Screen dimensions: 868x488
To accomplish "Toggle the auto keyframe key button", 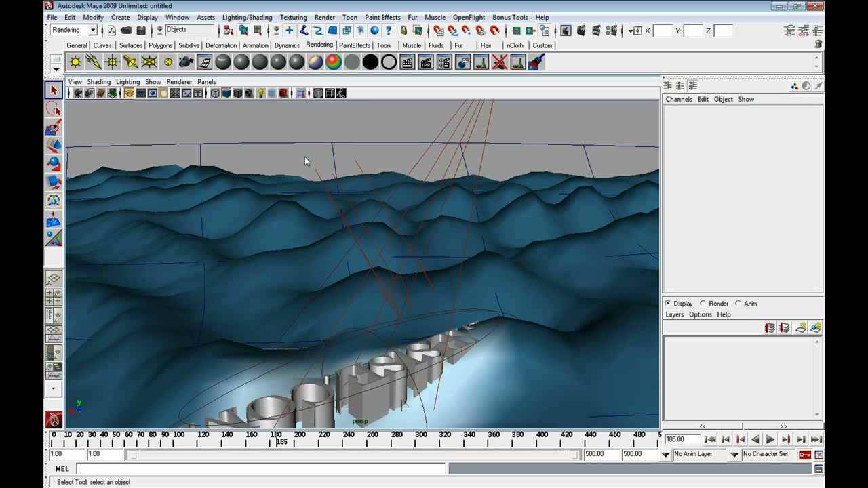I will coord(805,454).
